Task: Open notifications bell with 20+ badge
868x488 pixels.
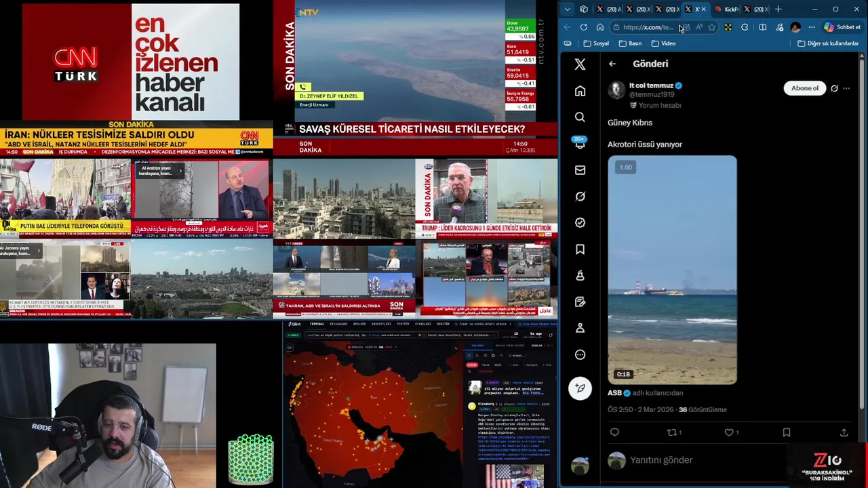Action: point(580,143)
